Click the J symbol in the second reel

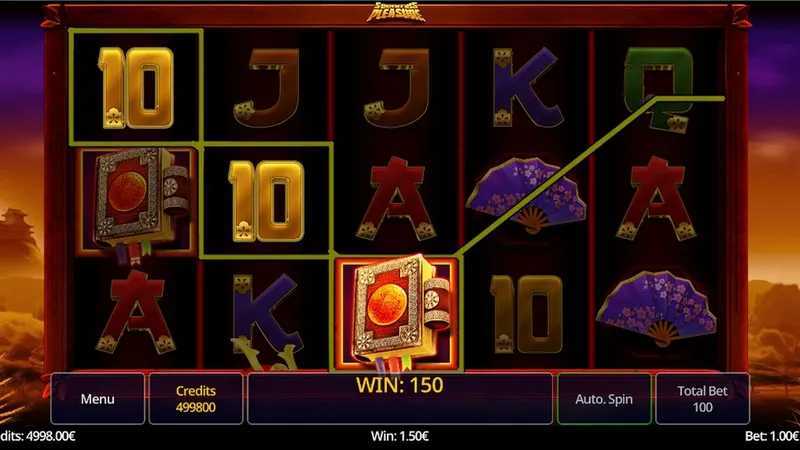click(267, 87)
